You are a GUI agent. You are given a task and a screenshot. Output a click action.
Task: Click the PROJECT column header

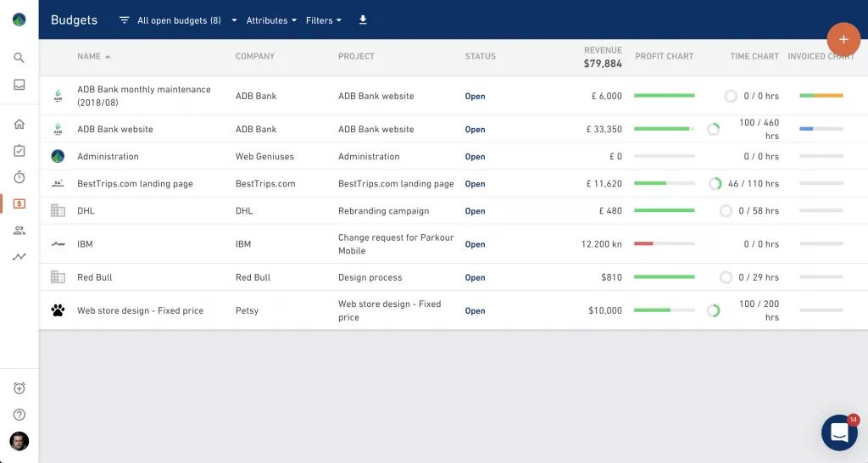click(x=356, y=57)
